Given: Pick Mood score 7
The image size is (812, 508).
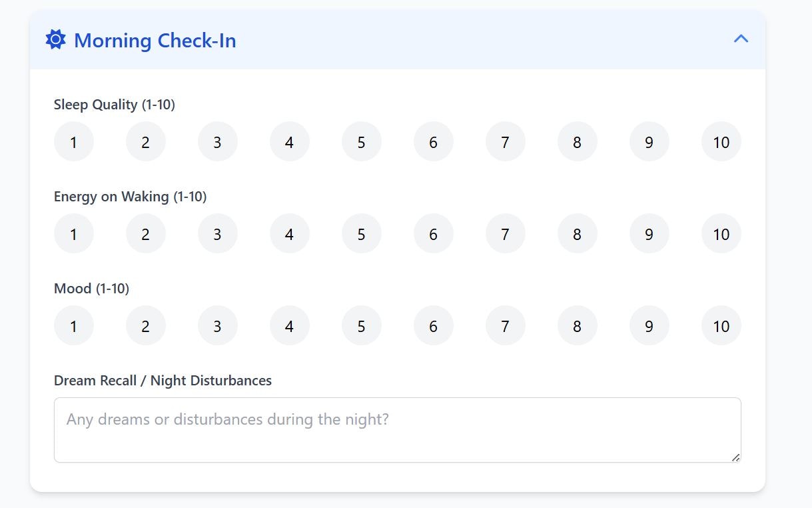Looking at the screenshot, I should click(x=506, y=325).
